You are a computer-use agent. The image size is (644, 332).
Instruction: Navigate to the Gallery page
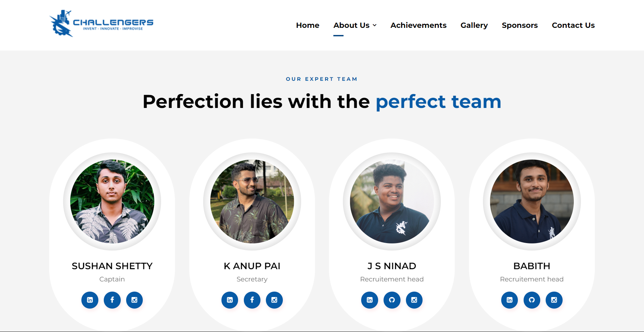[474, 25]
